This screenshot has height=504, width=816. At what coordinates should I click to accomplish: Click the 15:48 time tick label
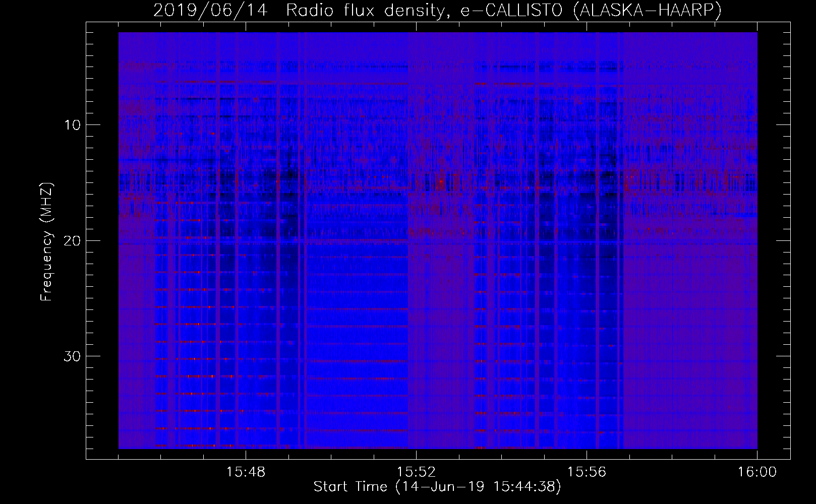tap(246, 472)
